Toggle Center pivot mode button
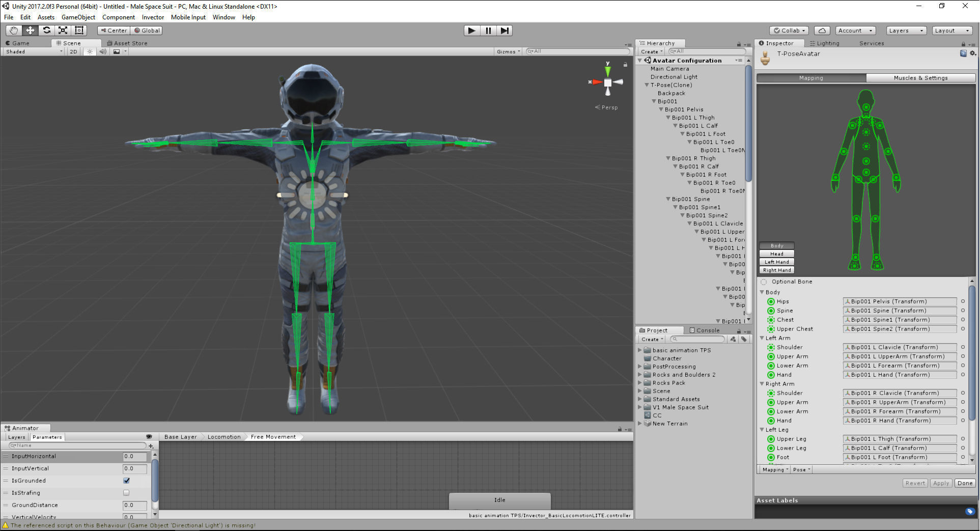This screenshot has height=531, width=980. (114, 31)
